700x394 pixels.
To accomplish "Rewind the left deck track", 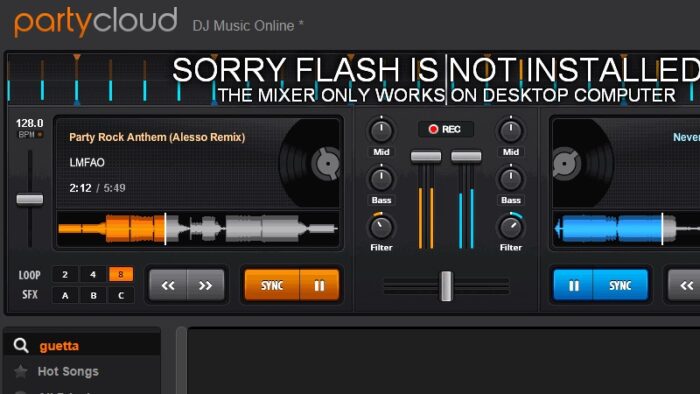I will [x=168, y=286].
